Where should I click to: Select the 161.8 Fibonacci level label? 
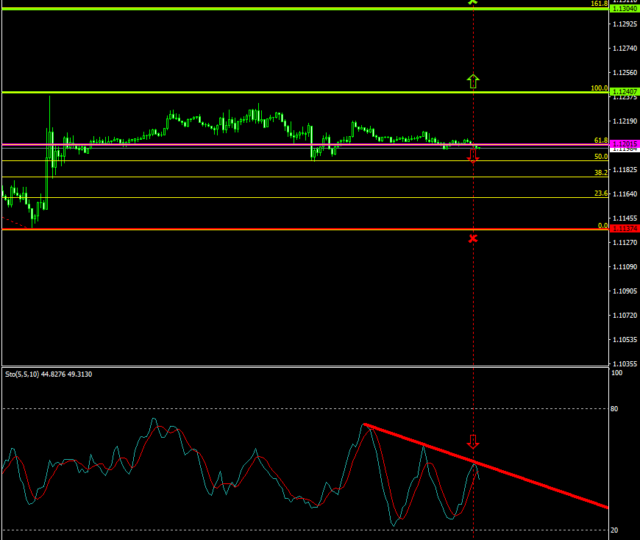(599, 4)
